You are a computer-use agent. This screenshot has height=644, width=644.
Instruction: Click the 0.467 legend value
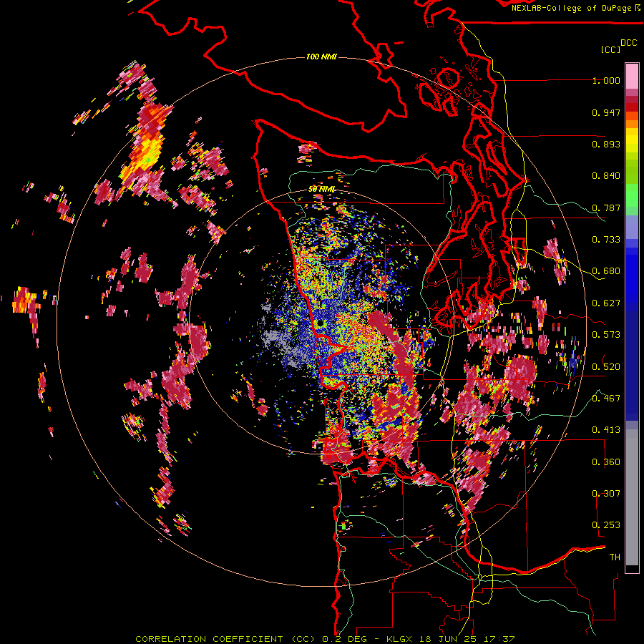[x=606, y=398]
